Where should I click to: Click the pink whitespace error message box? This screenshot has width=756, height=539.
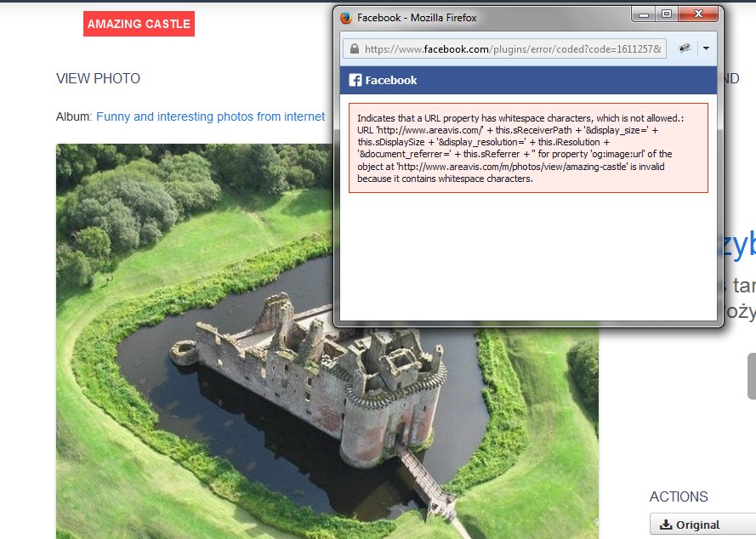tap(528, 148)
